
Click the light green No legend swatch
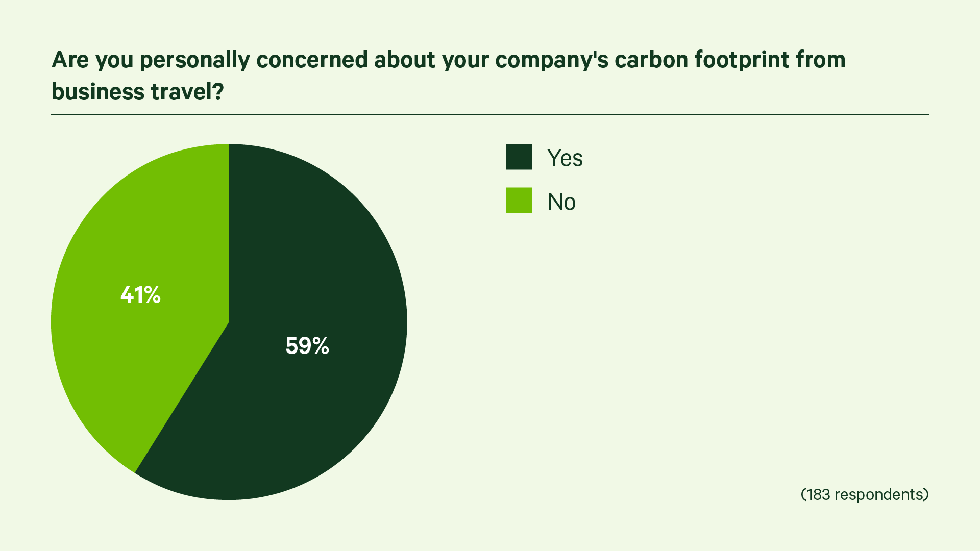coord(519,201)
